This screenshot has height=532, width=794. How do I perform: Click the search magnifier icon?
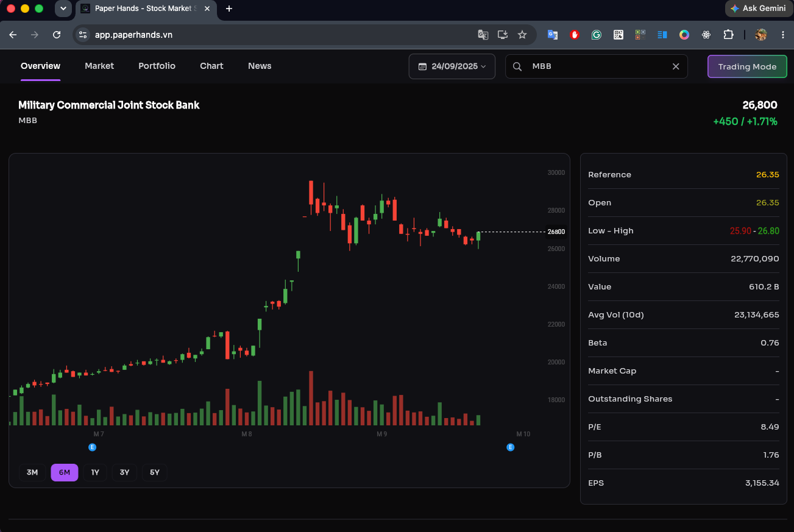pyautogui.click(x=517, y=66)
